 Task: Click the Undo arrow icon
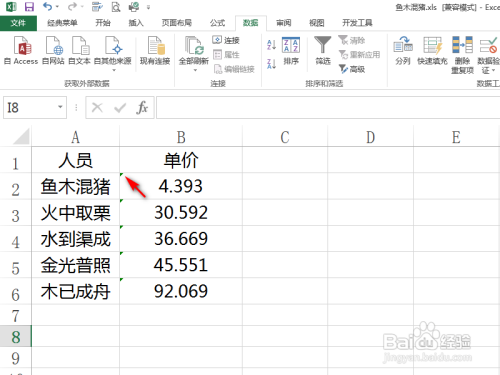[x=48, y=6]
